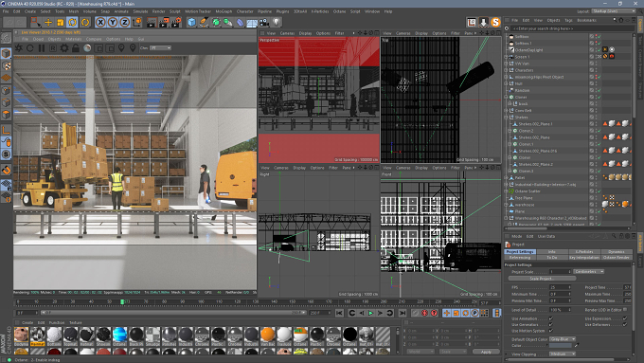Screen dimensions: 644x363
Task: Open Live Viewer Materials menu
Action: [74, 39]
